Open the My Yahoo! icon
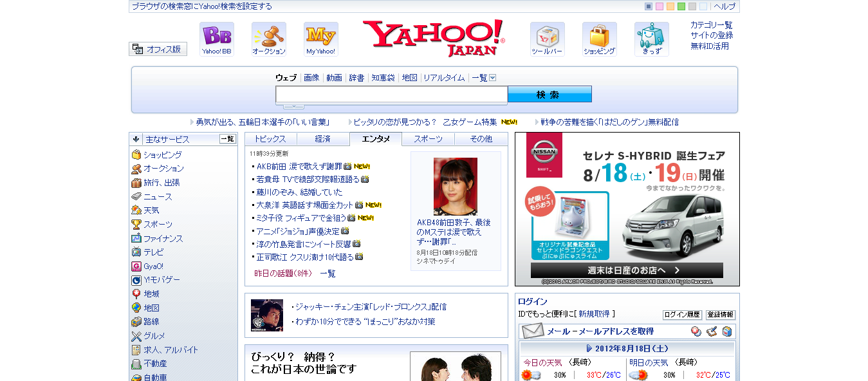 [x=321, y=39]
